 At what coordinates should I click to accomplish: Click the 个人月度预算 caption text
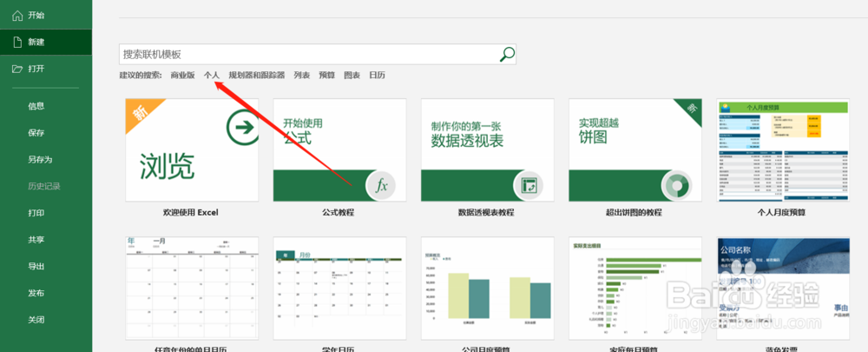(782, 212)
